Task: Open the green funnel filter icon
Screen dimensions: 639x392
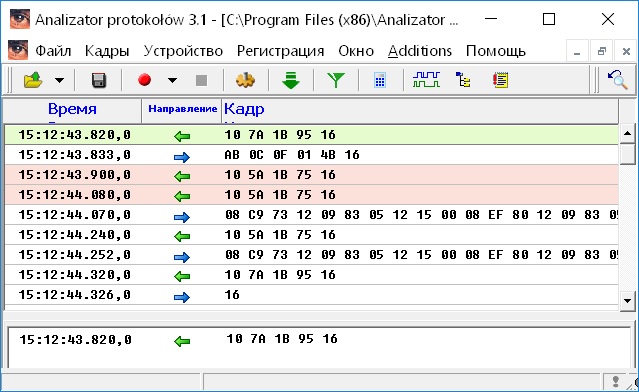Action: point(336,80)
